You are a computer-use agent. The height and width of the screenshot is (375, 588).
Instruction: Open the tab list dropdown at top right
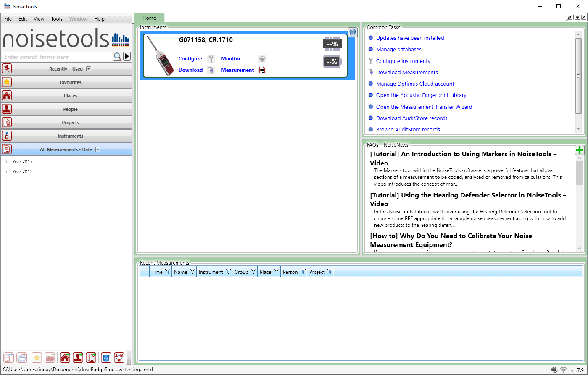(577, 17)
